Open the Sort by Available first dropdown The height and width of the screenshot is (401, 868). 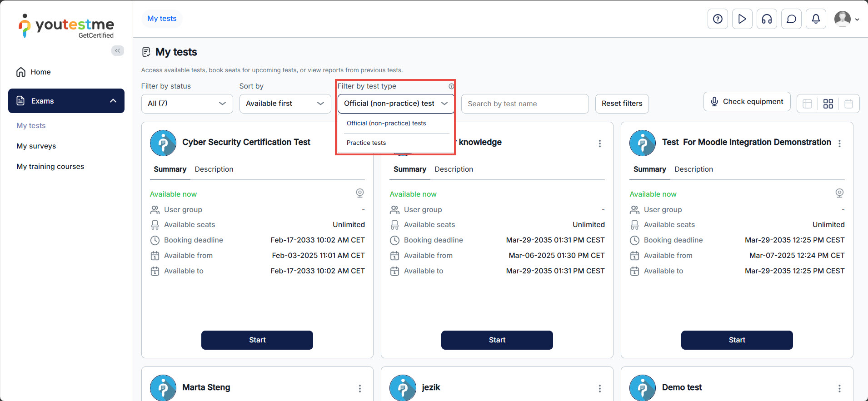(285, 104)
